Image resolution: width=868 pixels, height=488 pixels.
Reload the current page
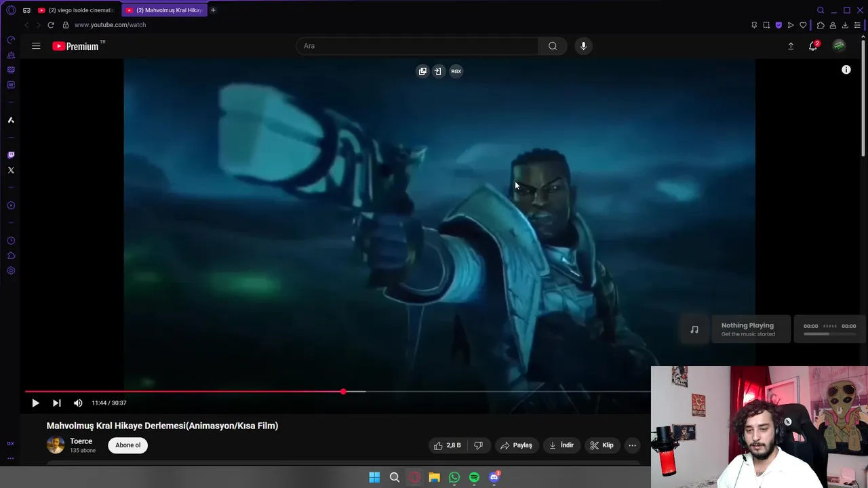[x=50, y=25]
